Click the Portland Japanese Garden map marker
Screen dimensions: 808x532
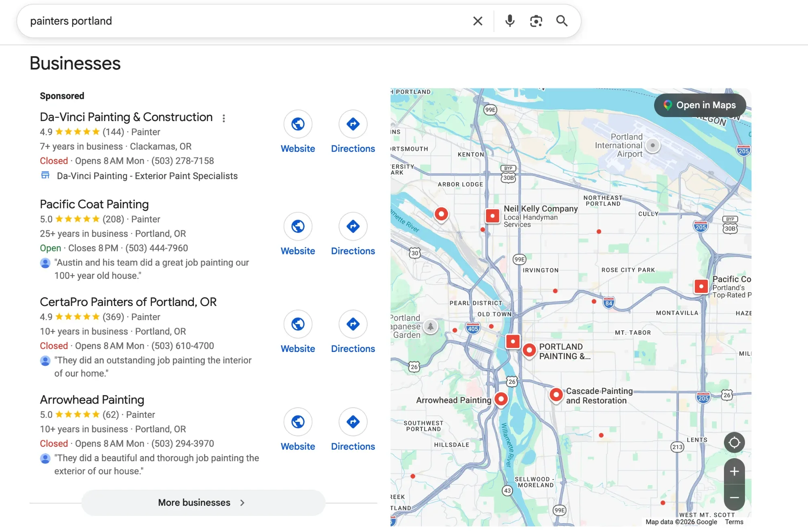(430, 327)
